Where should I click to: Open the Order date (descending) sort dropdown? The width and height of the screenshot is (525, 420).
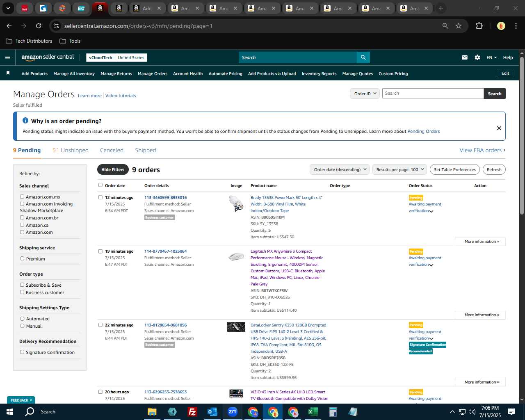(340, 169)
